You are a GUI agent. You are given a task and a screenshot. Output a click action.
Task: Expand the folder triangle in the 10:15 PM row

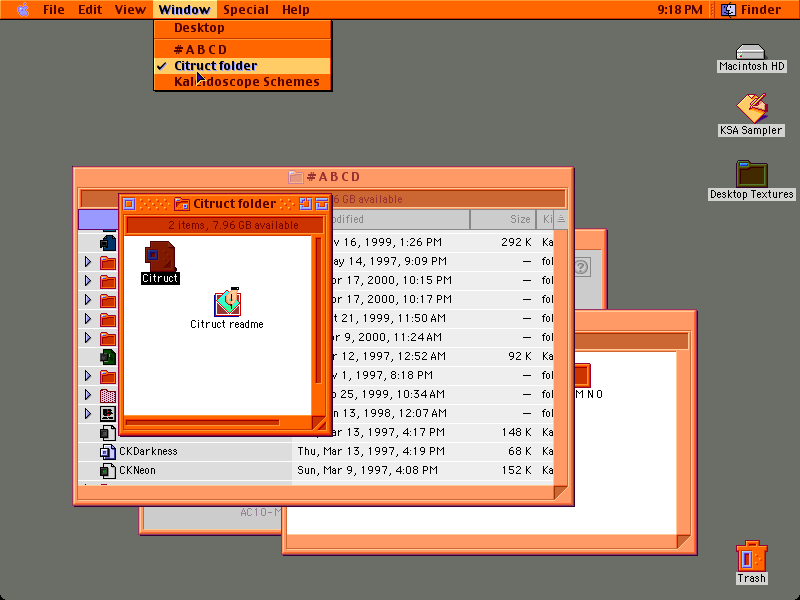[x=88, y=281]
